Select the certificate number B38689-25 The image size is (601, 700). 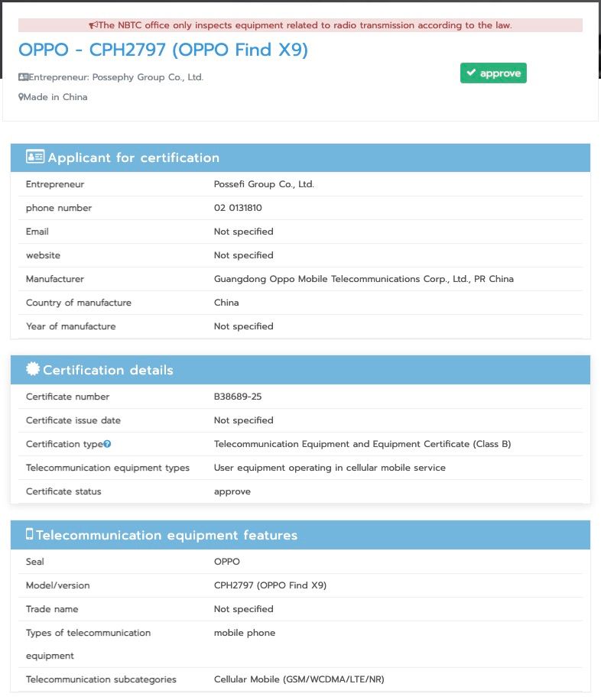click(238, 397)
